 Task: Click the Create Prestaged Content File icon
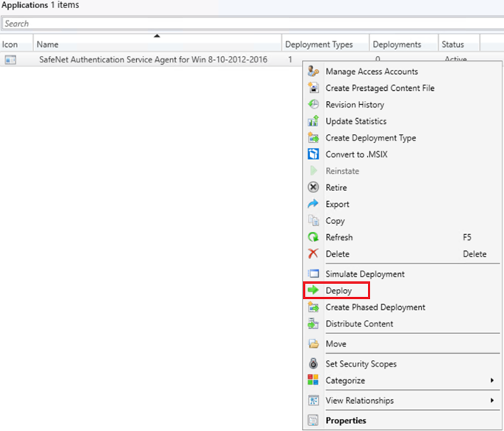313,88
